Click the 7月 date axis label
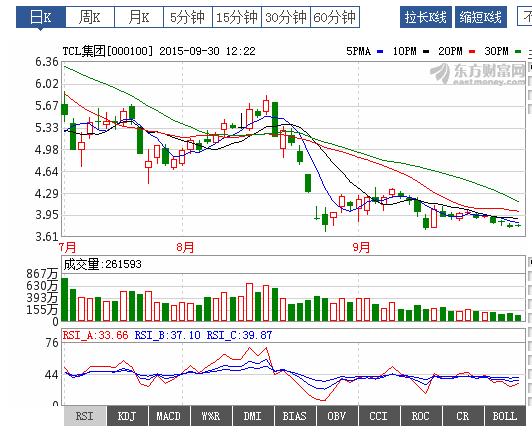The image size is (532, 436). (x=68, y=247)
